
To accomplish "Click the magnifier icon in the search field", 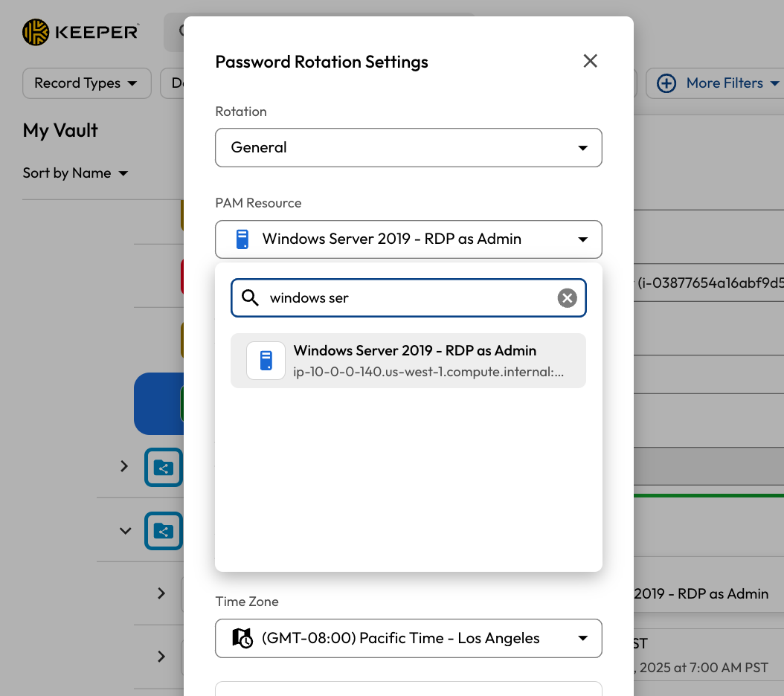I will tap(251, 298).
